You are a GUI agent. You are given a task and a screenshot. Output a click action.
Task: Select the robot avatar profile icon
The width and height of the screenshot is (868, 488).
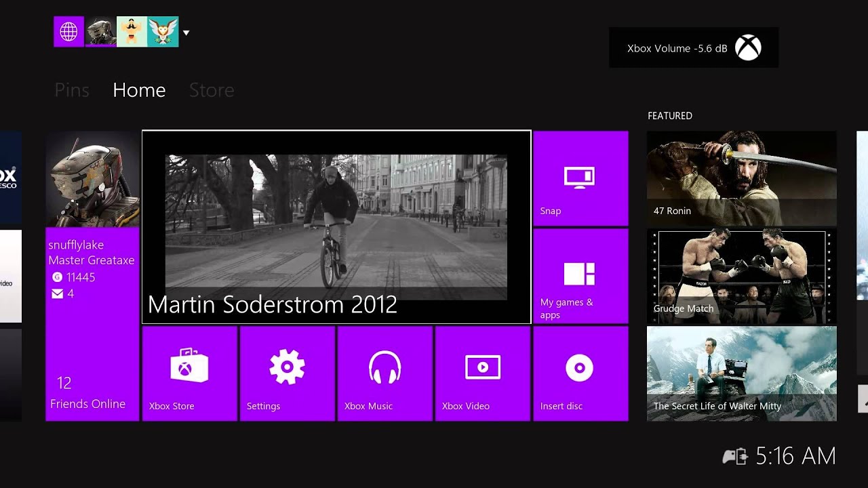point(100,32)
